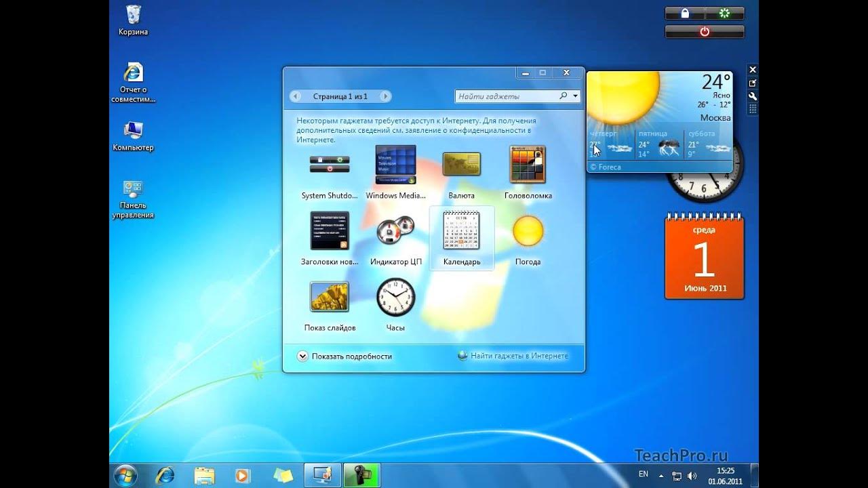The image size is (868, 488).
Task: Go to previous gadget page arrow
Action: coord(295,96)
